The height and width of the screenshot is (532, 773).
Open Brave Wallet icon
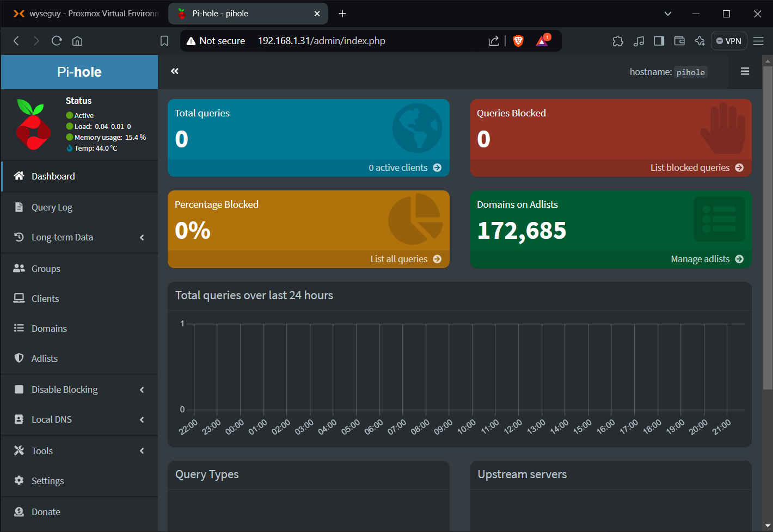pos(679,41)
